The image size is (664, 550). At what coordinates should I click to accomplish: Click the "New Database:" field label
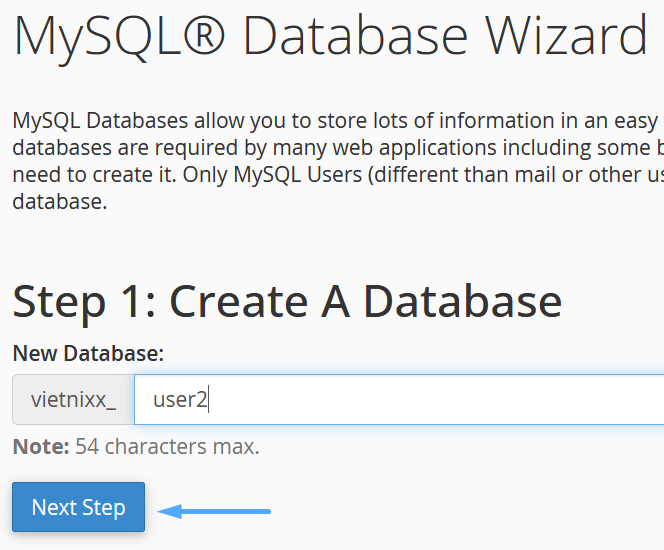(88, 353)
